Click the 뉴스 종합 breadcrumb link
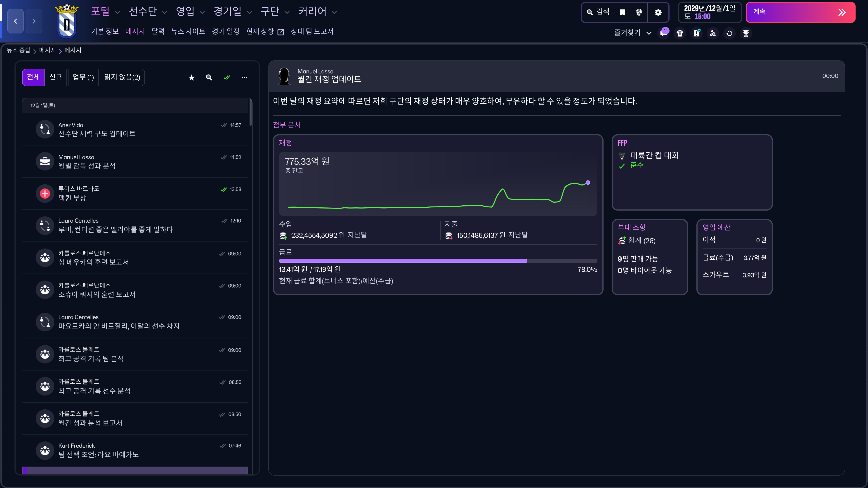 18,50
